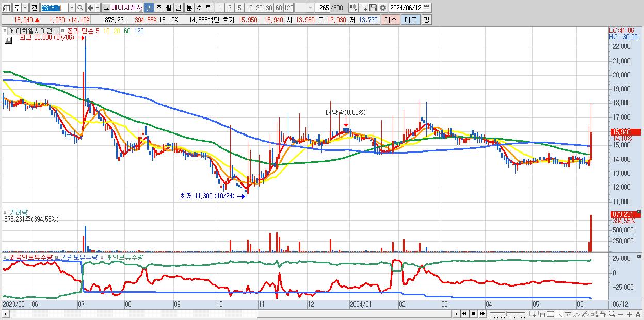Image resolution: width=644 pixels, height=320 pixels.
Task: Select interval 5 button
Action: click(239, 8)
